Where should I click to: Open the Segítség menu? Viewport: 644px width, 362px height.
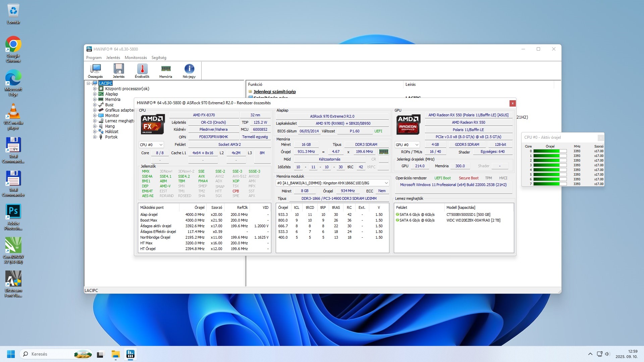point(159,58)
